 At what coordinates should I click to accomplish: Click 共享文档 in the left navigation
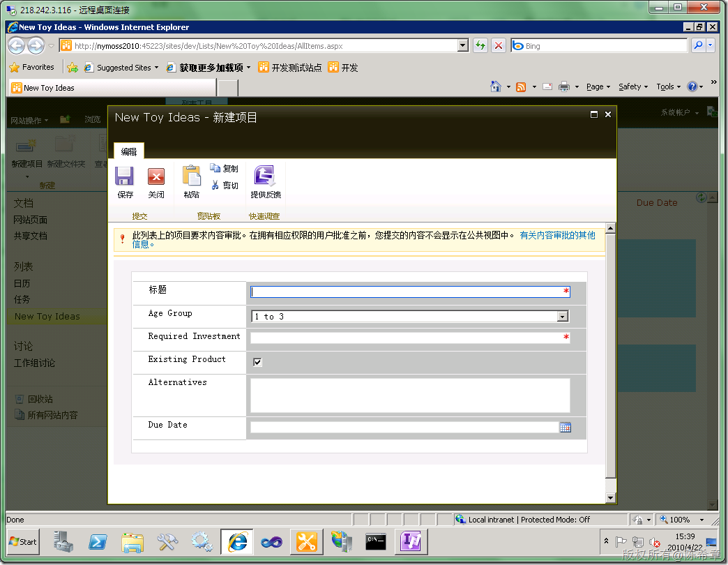pos(30,236)
